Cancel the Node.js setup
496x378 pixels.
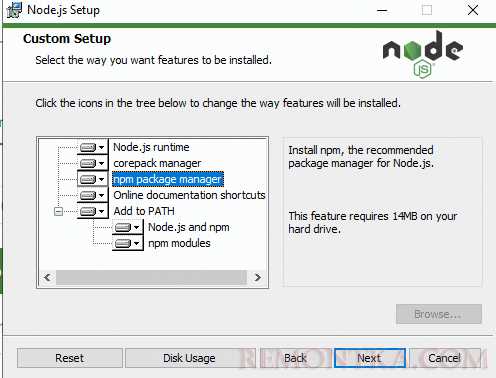coord(444,358)
